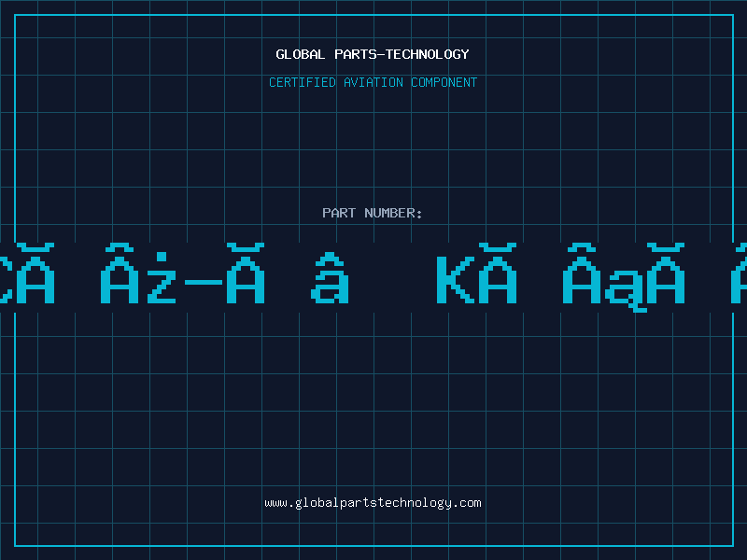Image resolution: width=747 pixels, height=560 pixels.
Task: Click the garbled part number string
Action: (373, 277)
